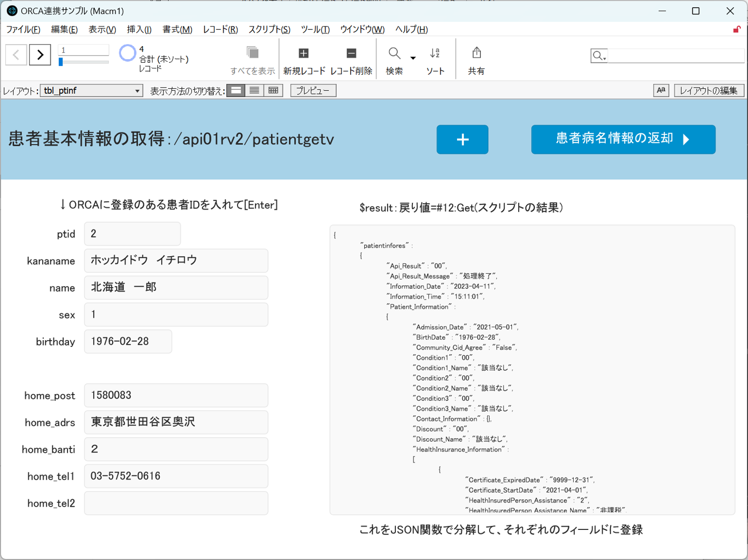This screenshot has height=560, width=748.
Task: Switch to table view
Action: 273,90
